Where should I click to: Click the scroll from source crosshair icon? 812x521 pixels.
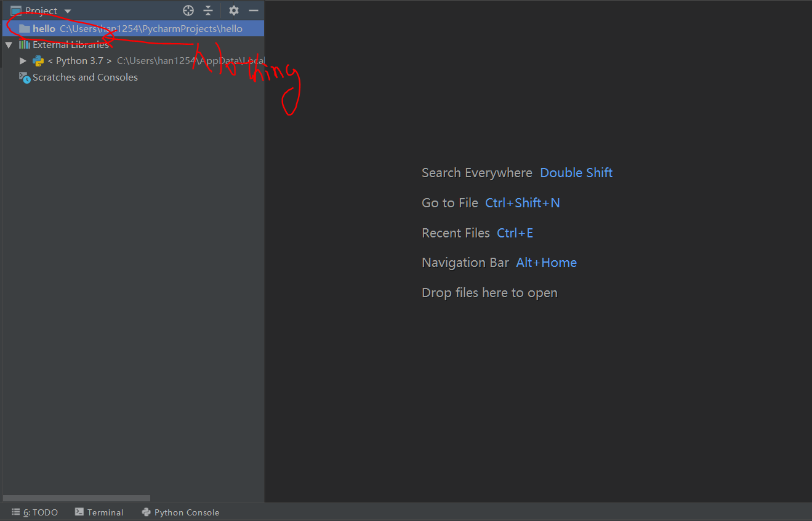tap(188, 10)
